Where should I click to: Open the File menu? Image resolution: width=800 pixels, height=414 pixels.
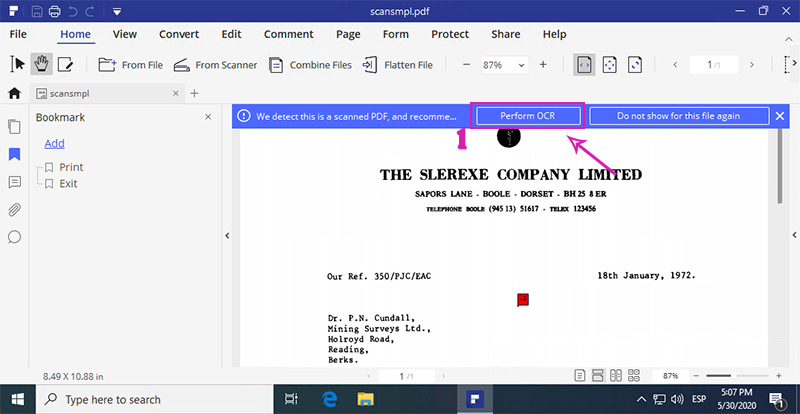[18, 34]
